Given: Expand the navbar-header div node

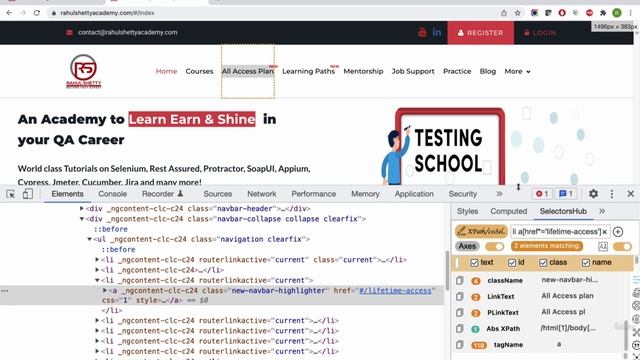Looking at the screenshot, I should pos(82,209).
